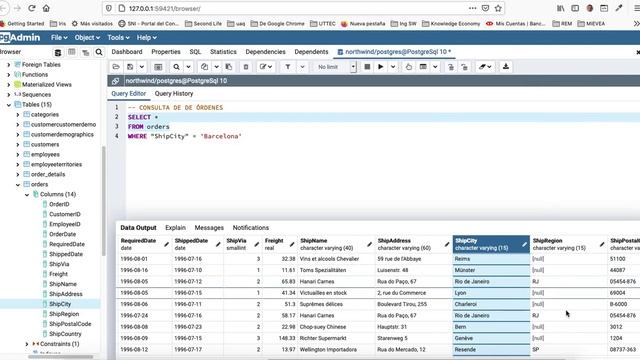The height and width of the screenshot is (360, 640).
Task: Click the 'Wellington Importadora' ShipName cell
Action: [336, 350]
